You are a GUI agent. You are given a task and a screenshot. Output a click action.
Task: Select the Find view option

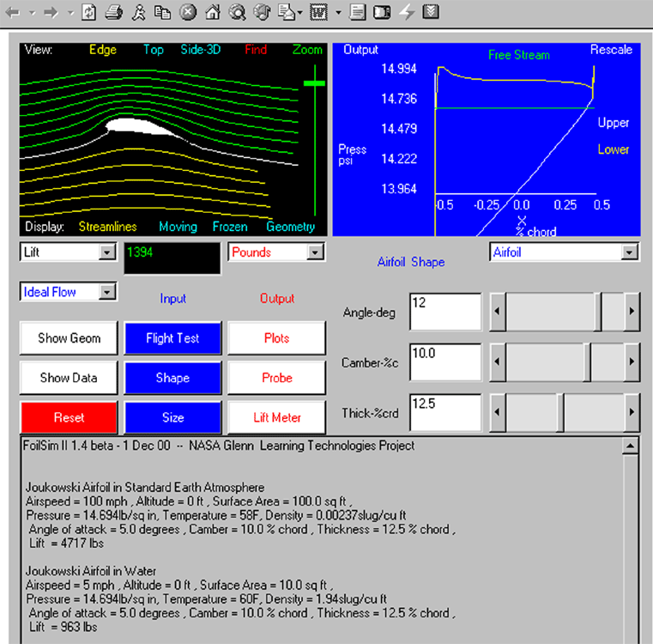[x=256, y=50]
